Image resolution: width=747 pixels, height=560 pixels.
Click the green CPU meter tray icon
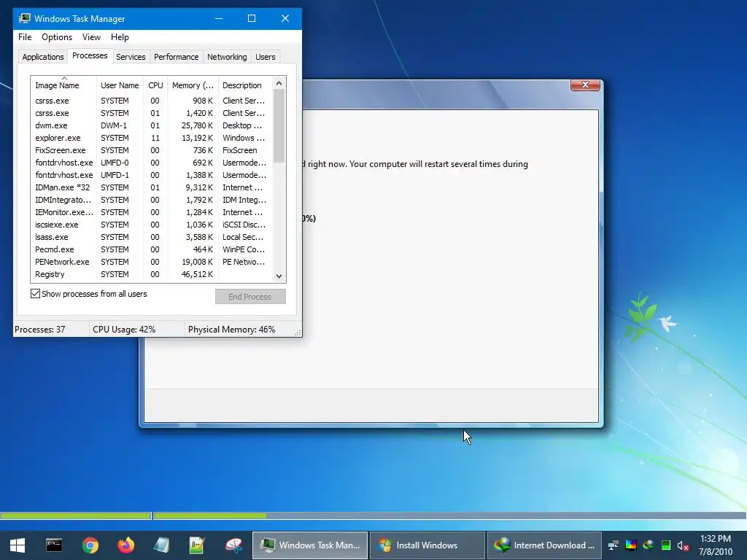pos(666,545)
